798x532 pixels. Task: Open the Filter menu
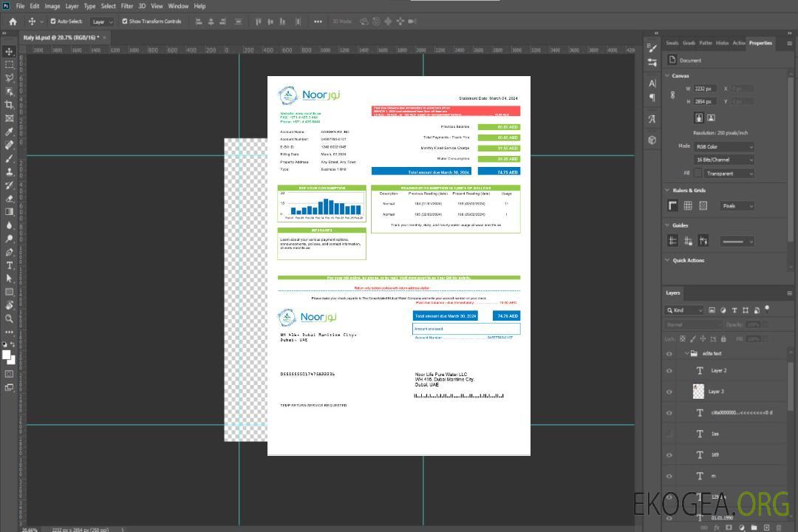click(127, 6)
